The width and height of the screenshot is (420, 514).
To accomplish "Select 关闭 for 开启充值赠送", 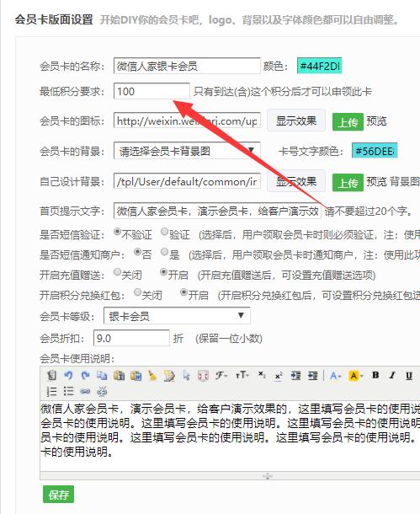I will pyautogui.click(x=117, y=272).
